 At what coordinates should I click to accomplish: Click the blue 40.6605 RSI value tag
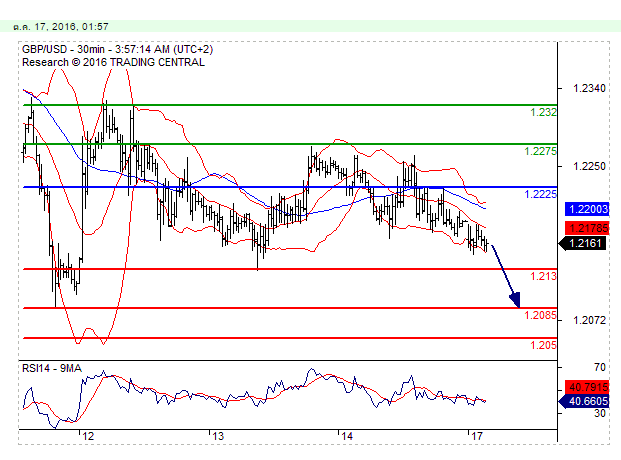[x=584, y=401]
